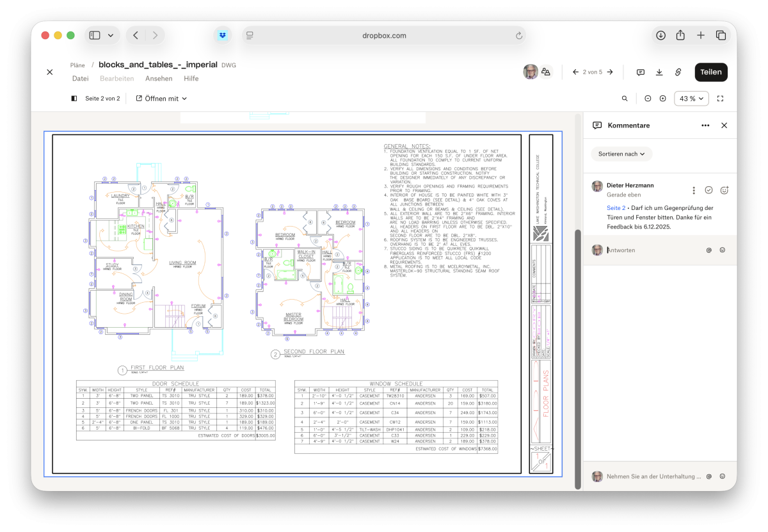Open the Hilfe menu
Viewport: 768px width, 532px height.
191,79
